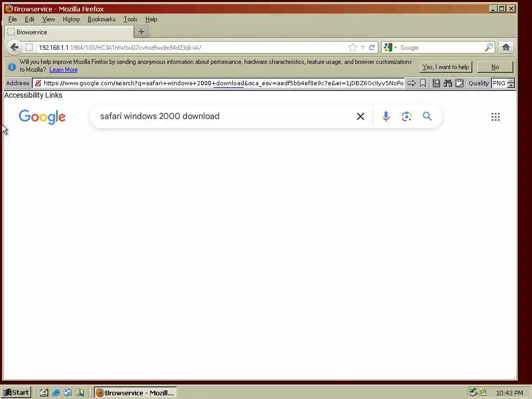Clear the Google search query with X
Screen dimensions: 532x399
pos(361,116)
